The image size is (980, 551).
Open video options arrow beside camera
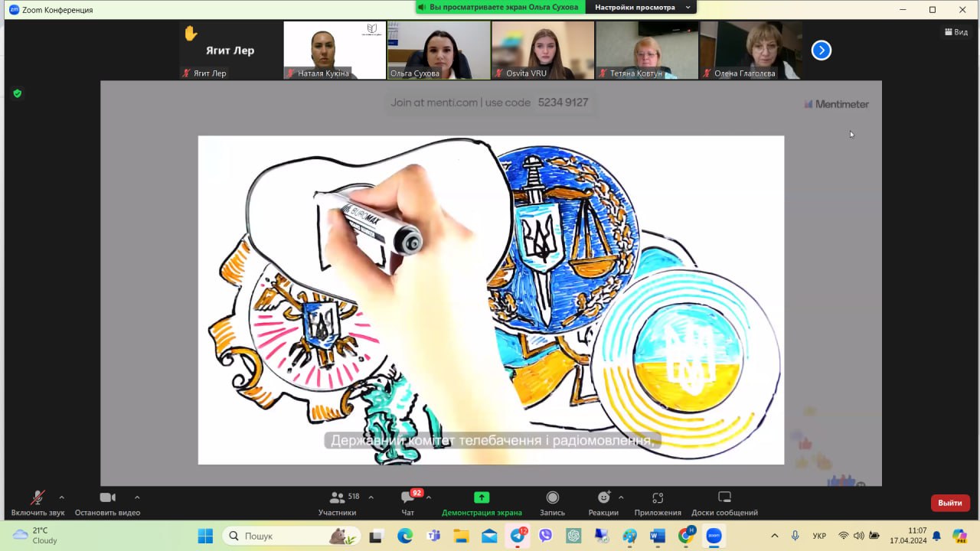[x=137, y=497]
